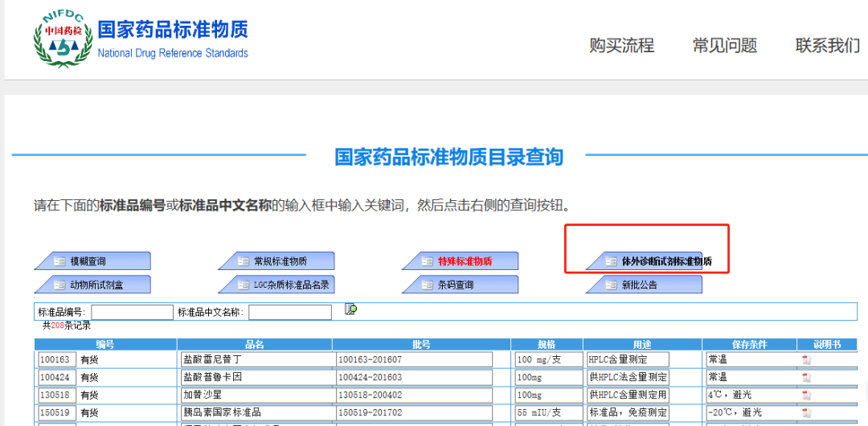Switch to 动物所试剂盒 tab

click(96, 285)
